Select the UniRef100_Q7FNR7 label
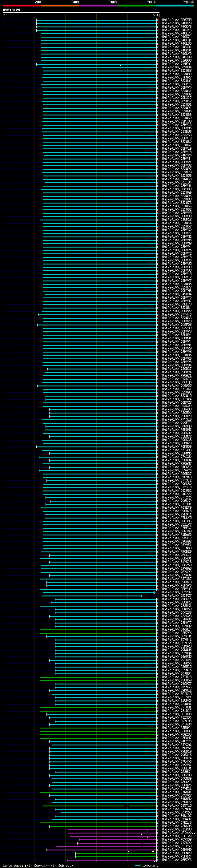 pyautogui.click(x=177, y=78)
